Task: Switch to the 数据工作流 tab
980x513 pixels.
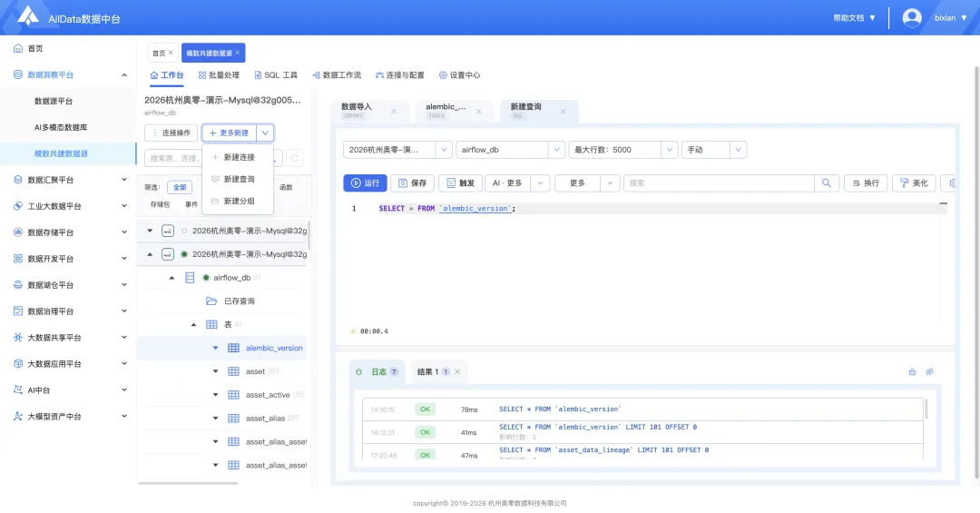Action: click(337, 75)
